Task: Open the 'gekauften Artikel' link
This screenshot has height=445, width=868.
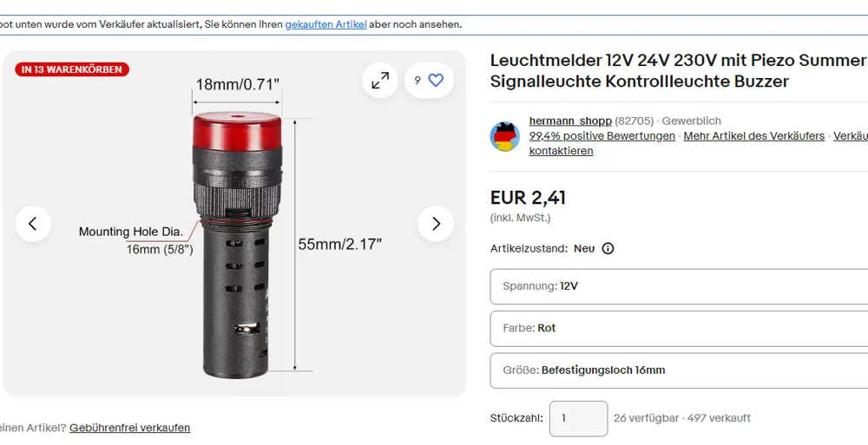Action: pos(326,25)
